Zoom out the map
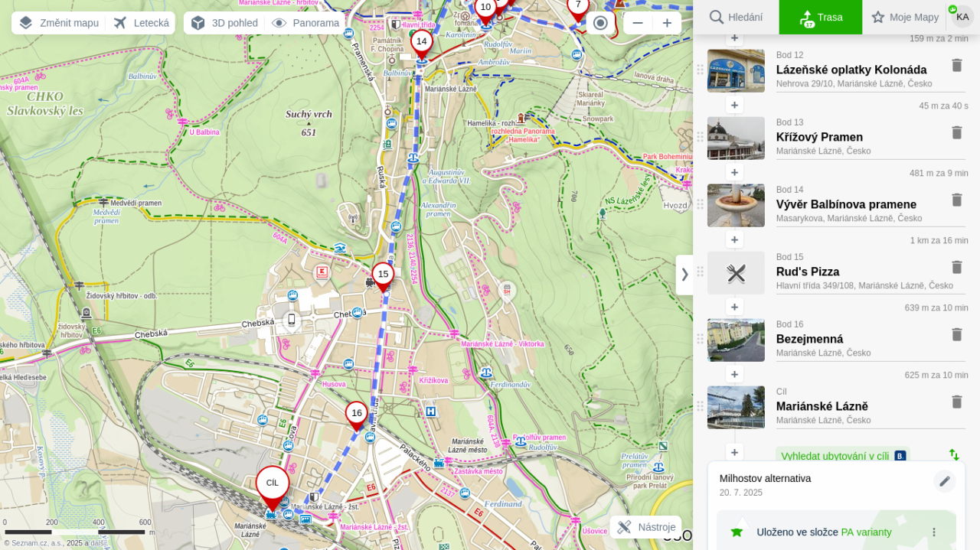The height and width of the screenshot is (550, 980). (638, 23)
